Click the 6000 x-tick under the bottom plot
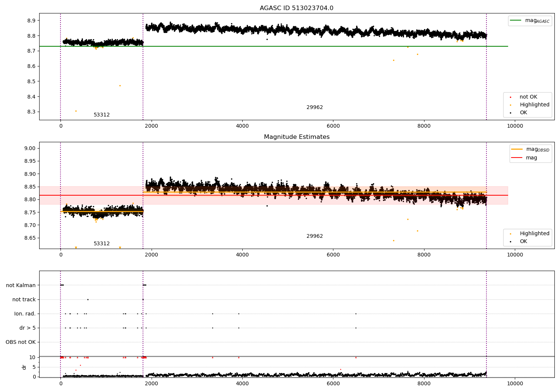560x392 pixels. [x=333, y=384]
